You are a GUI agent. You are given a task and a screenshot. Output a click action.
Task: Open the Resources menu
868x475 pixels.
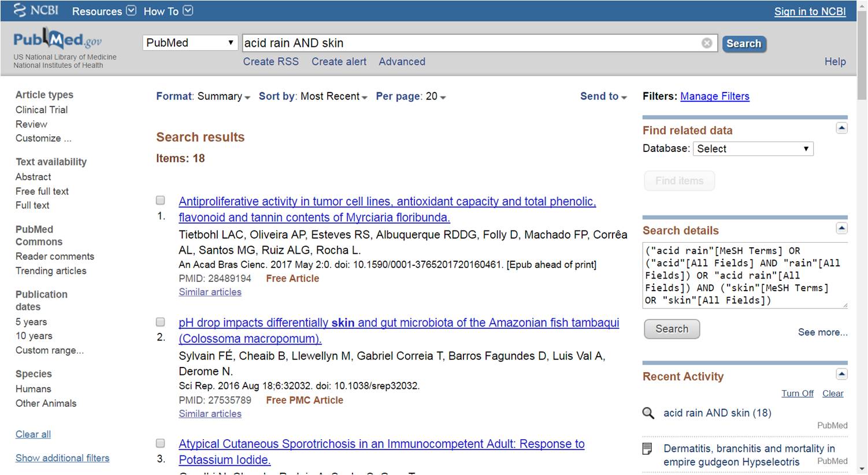coord(104,11)
